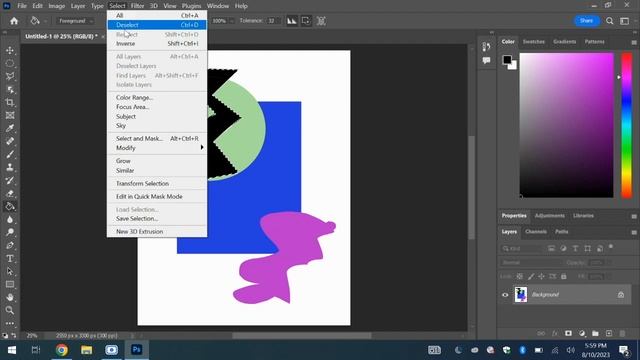This screenshot has height=360, width=640.
Task: Select the Elliptical Marquee tool
Action: point(10,63)
